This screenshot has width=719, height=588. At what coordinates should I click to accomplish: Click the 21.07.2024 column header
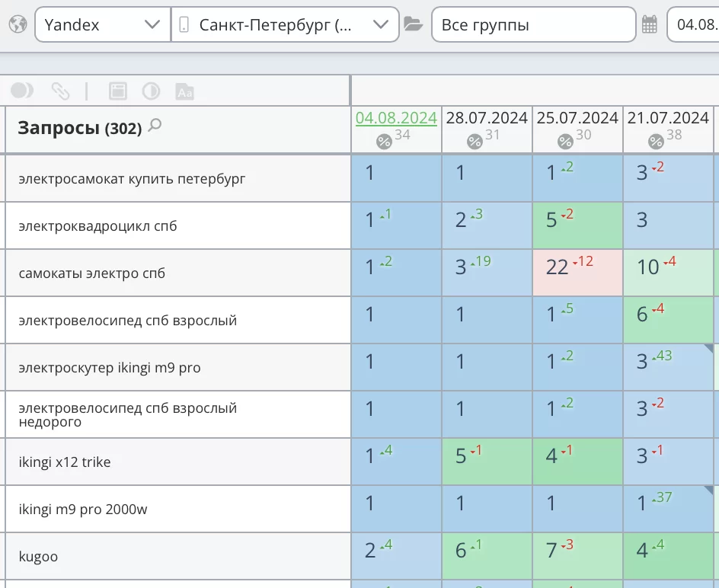coord(668,118)
